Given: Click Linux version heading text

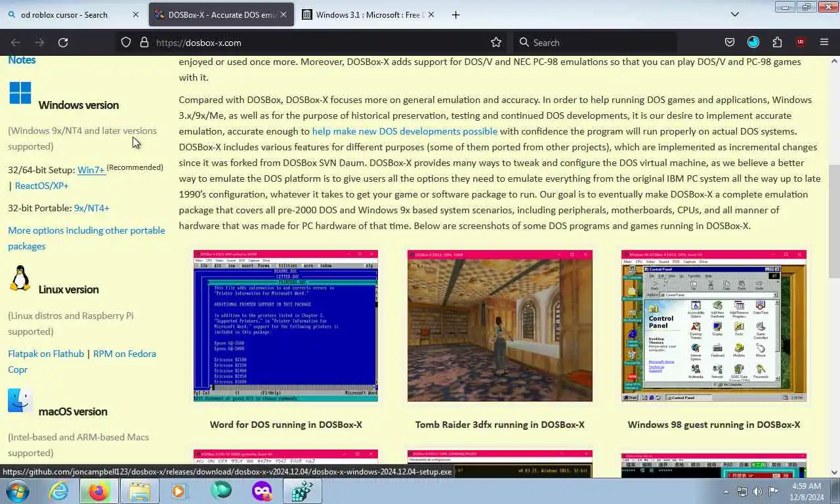Looking at the screenshot, I should point(69,289).
